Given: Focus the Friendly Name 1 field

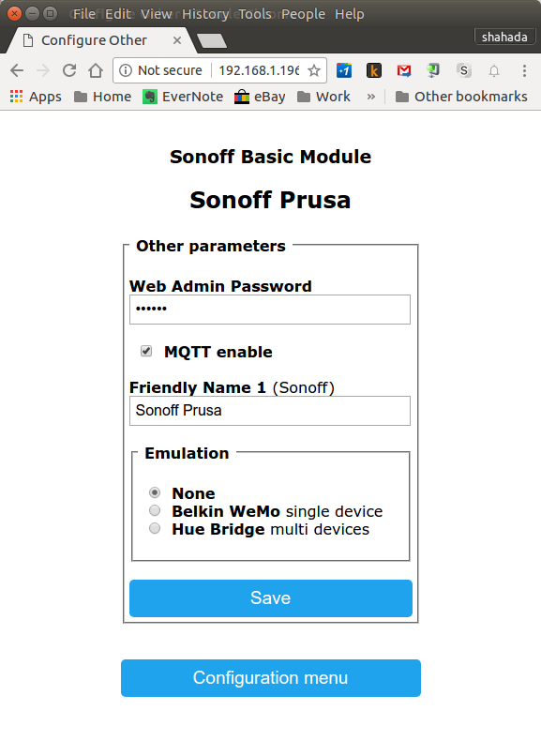Looking at the screenshot, I should [270, 411].
